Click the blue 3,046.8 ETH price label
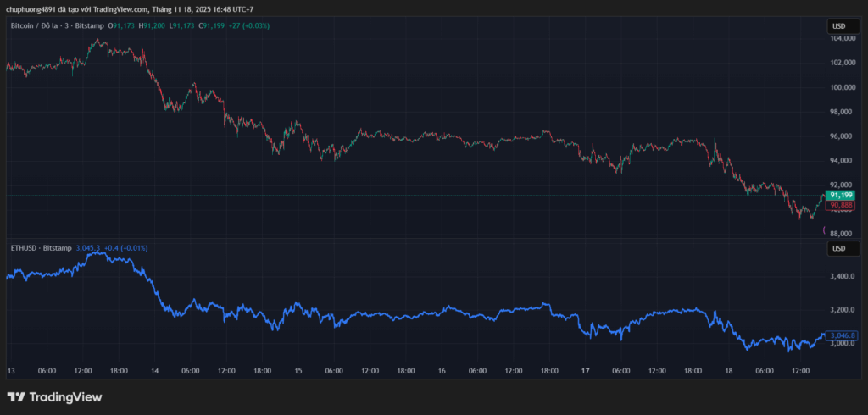The image size is (868, 415). pos(841,335)
